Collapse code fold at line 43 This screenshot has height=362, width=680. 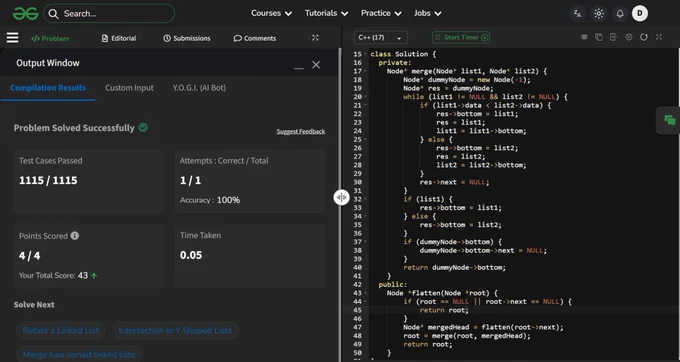click(366, 293)
